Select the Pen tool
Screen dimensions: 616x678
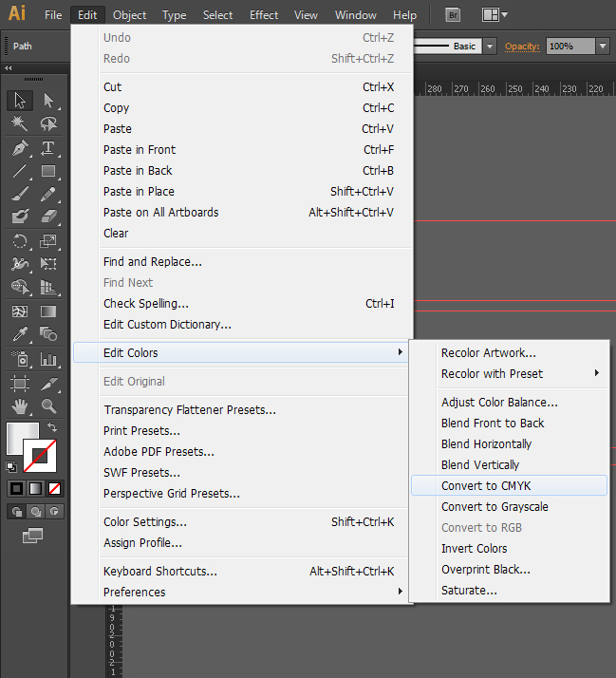(20, 148)
